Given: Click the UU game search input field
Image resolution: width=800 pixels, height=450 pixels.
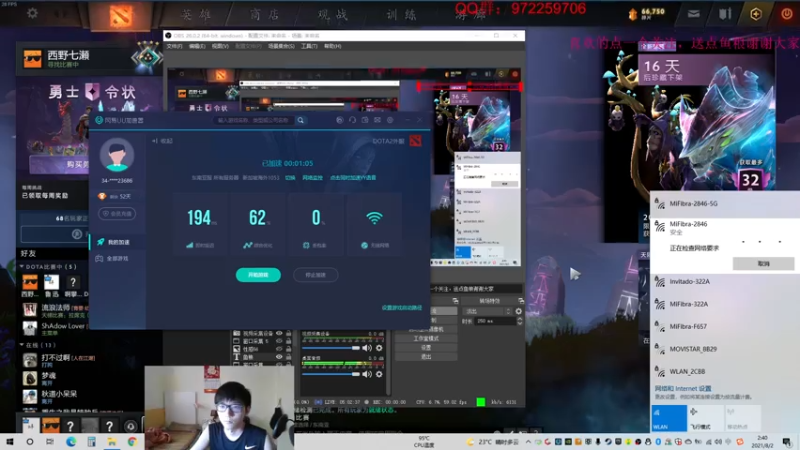Looking at the screenshot, I should (x=253, y=120).
